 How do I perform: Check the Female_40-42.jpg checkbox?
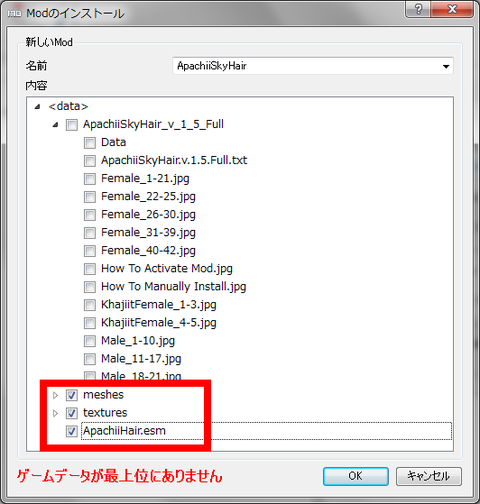tap(90, 251)
